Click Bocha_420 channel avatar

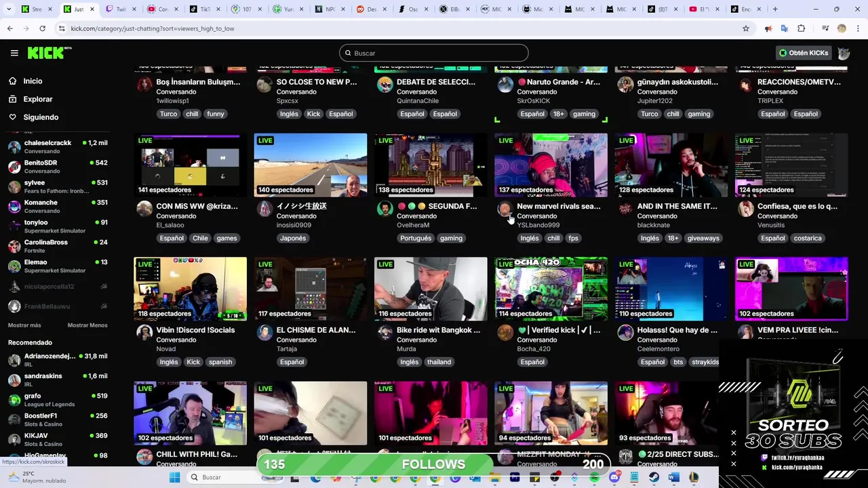point(505,333)
